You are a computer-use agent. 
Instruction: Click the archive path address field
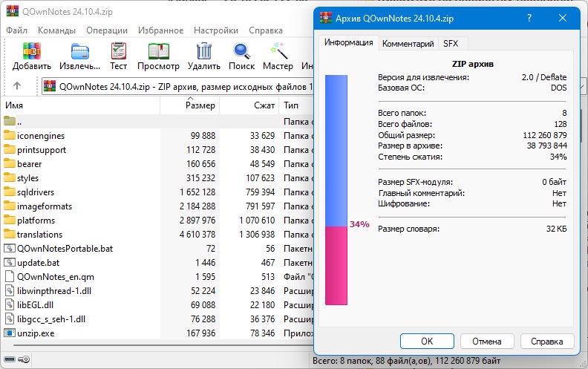tap(177, 87)
